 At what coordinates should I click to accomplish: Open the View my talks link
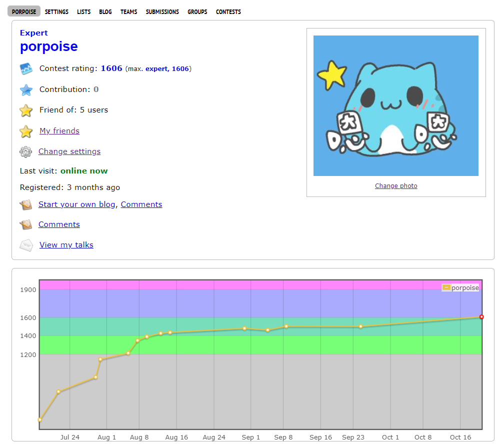click(66, 244)
